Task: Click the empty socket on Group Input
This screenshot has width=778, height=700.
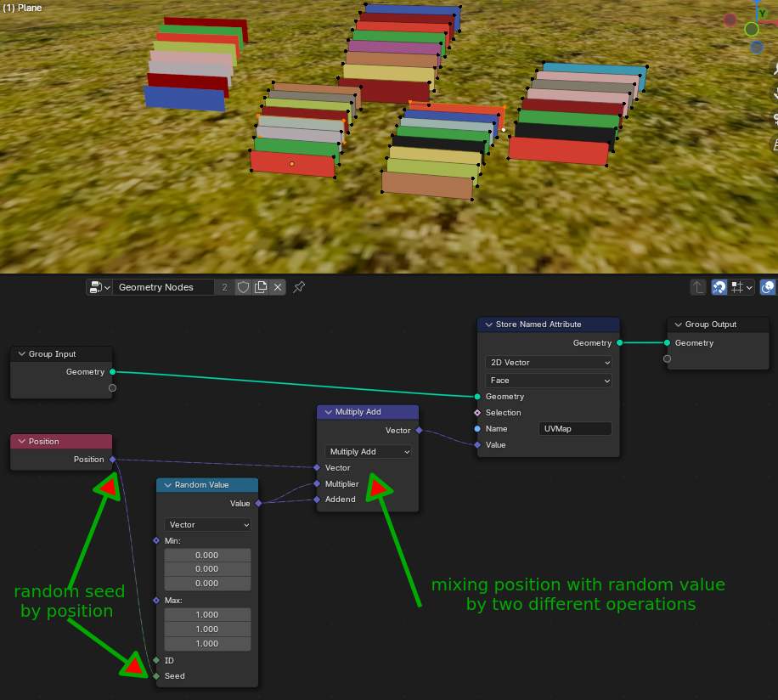Action: tap(113, 388)
